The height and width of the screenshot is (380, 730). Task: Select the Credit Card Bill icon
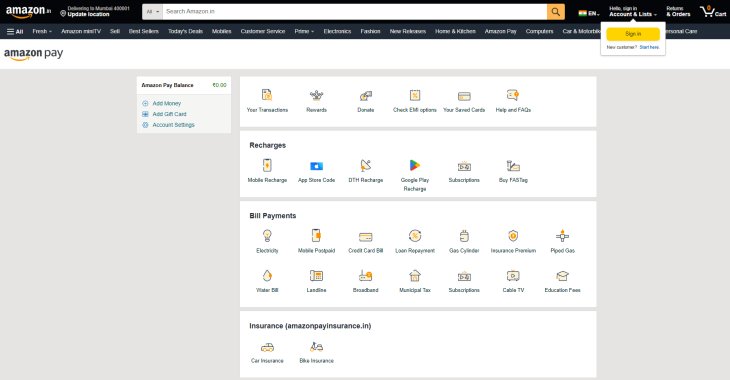coord(365,237)
